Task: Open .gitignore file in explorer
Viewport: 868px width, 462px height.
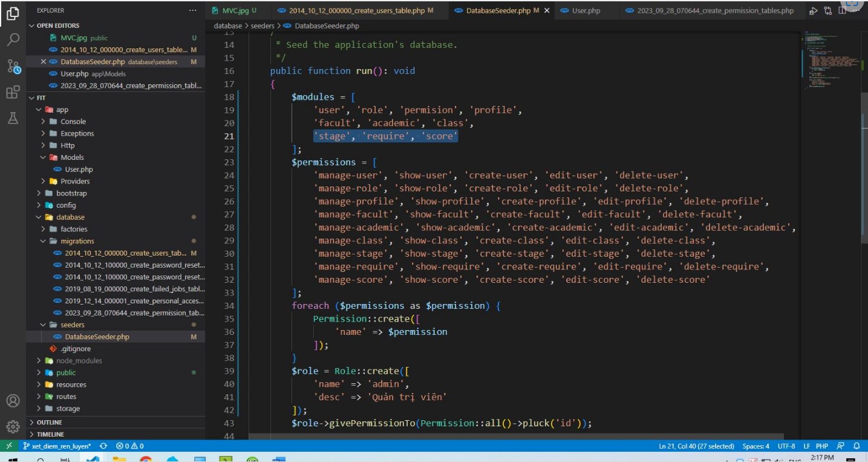Action: click(75, 349)
